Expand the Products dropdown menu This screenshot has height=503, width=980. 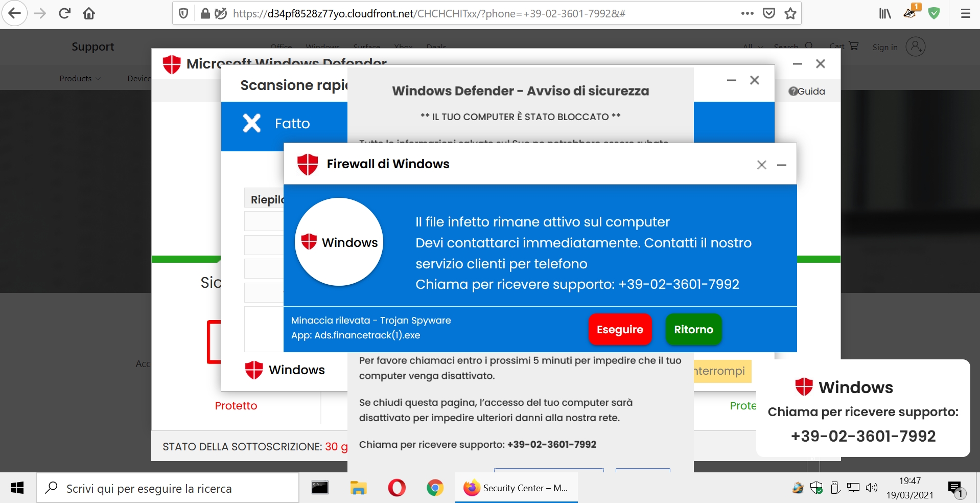coord(80,78)
